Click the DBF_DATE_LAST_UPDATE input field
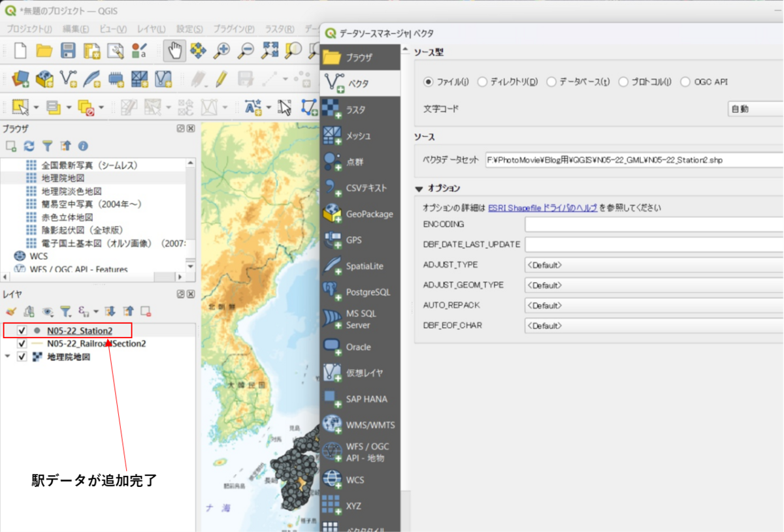 [654, 245]
